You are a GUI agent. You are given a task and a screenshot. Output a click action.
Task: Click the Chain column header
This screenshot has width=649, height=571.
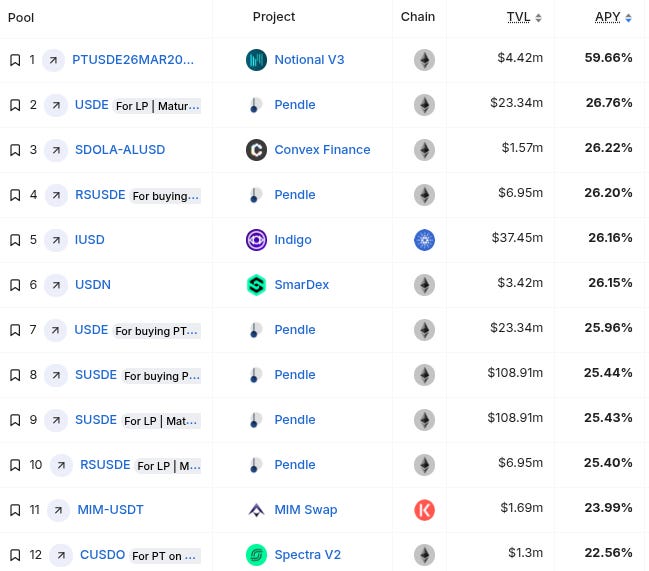coord(418,17)
